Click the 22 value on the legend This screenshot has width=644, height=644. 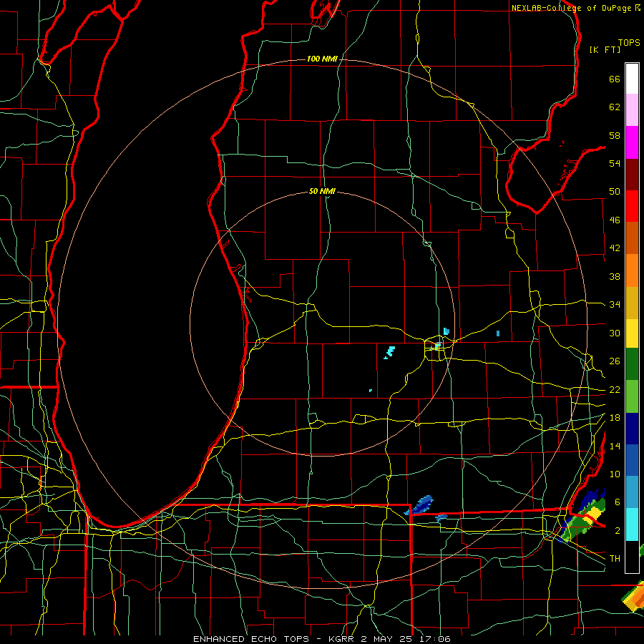[x=615, y=389]
